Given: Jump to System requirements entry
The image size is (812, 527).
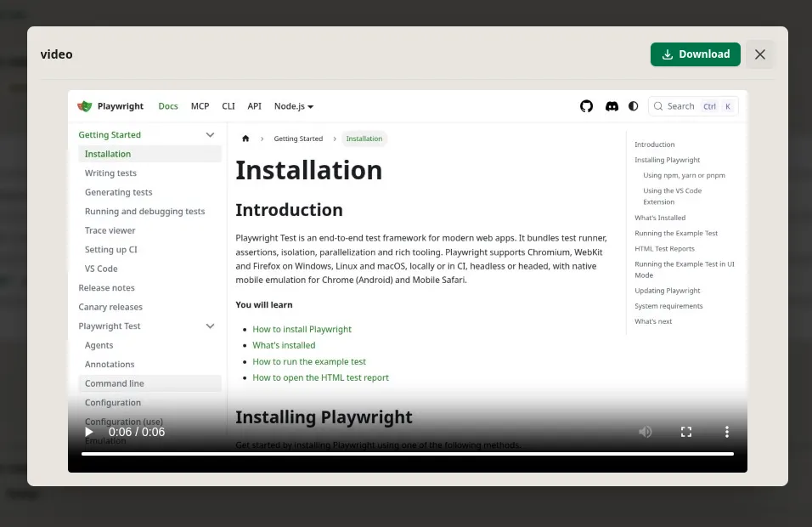Looking at the screenshot, I should pyautogui.click(x=668, y=306).
